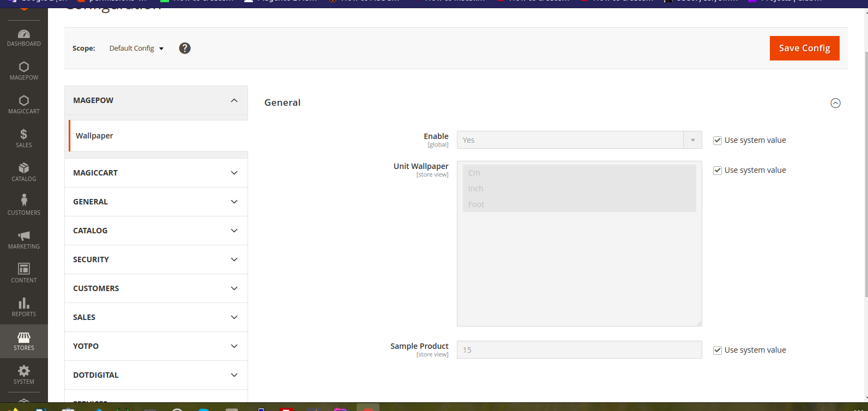This screenshot has height=411, width=868.
Task: Click the Sample Product input field
Action: coord(579,350)
